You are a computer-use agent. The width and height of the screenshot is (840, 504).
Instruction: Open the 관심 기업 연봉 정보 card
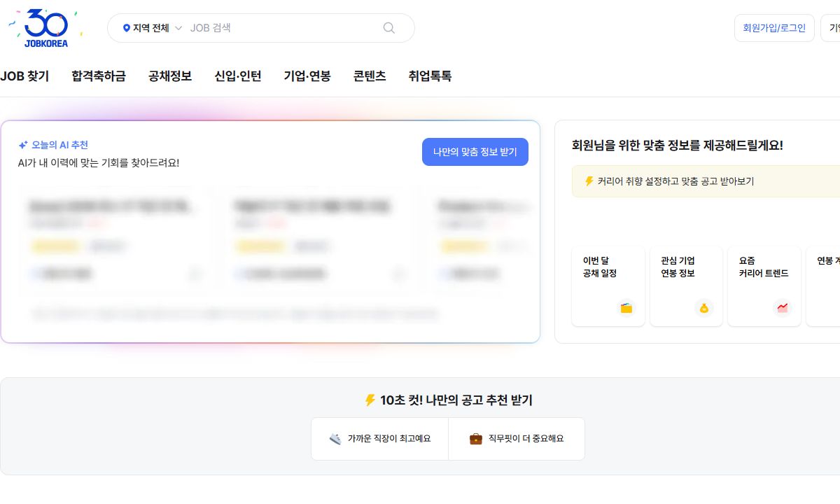687,286
